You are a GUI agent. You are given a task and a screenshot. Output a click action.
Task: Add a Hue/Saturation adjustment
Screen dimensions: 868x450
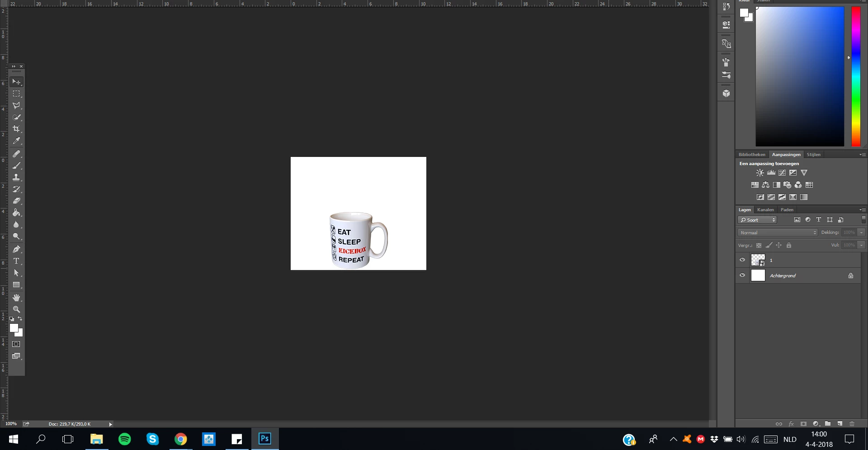755,185
